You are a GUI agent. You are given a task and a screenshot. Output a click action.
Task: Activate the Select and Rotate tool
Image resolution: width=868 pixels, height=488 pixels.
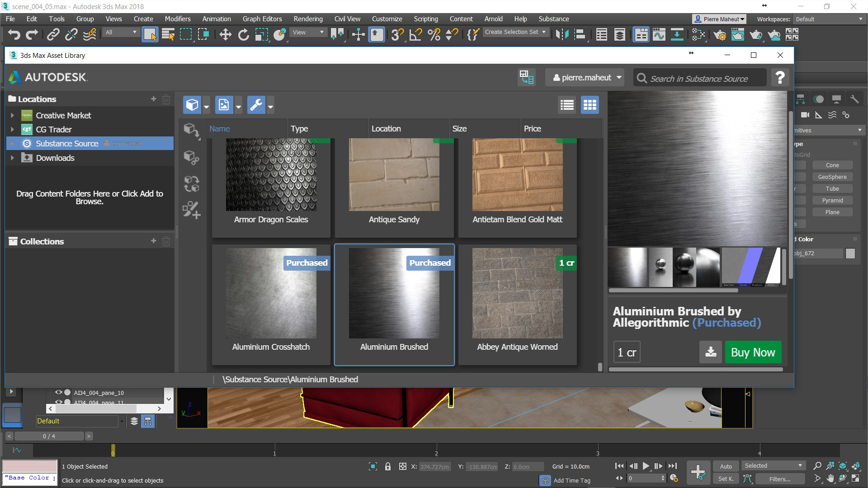(x=243, y=34)
